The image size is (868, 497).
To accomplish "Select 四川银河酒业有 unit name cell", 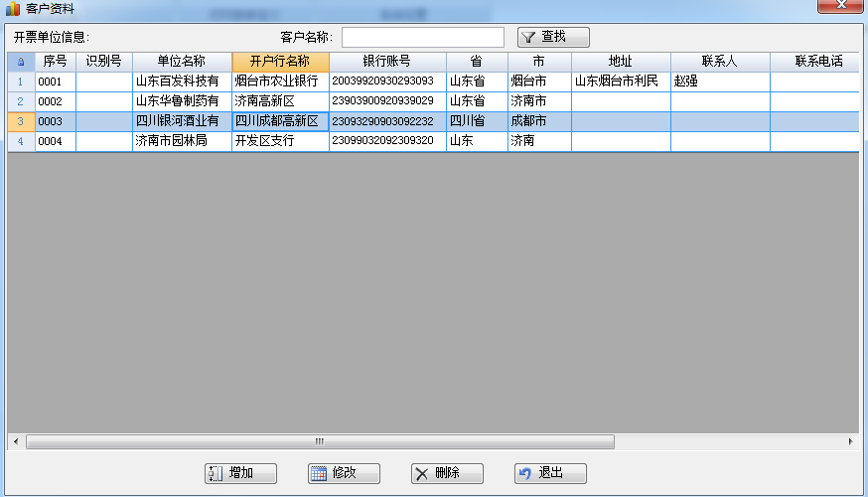I will (182, 121).
